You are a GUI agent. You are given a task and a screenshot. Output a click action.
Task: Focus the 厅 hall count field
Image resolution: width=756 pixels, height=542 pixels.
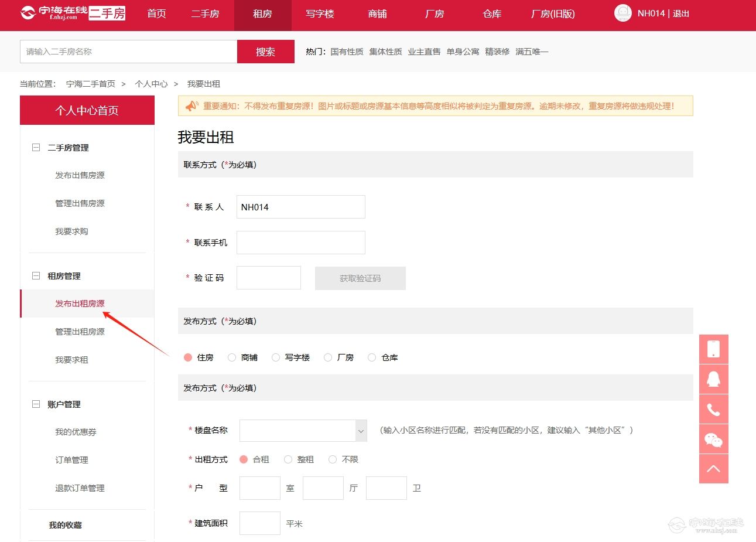pos(323,488)
